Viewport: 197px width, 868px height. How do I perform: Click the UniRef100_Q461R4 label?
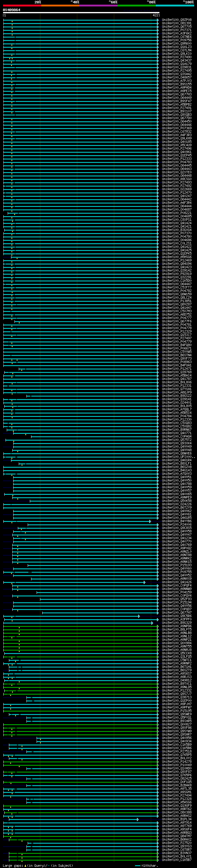(x=177, y=460)
